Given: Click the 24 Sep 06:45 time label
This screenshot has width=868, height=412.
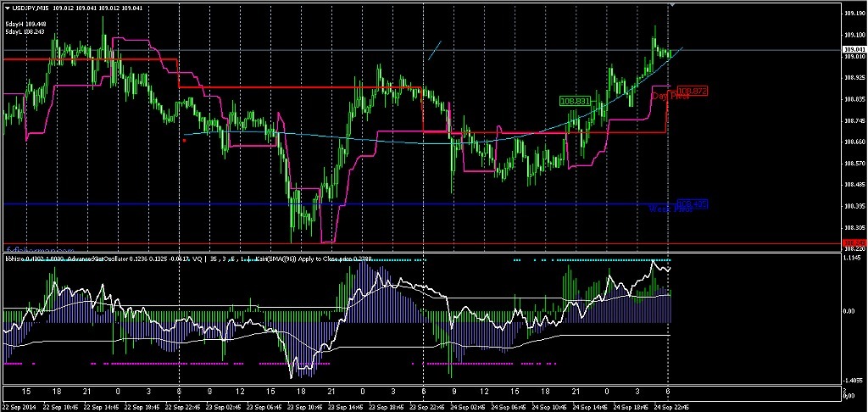Looking at the screenshot, I should pyautogui.click(x=509, y=406).
